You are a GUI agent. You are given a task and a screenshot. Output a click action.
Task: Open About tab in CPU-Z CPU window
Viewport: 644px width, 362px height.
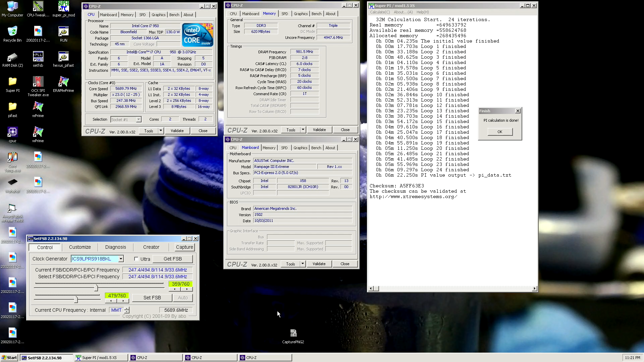(188, 15)
